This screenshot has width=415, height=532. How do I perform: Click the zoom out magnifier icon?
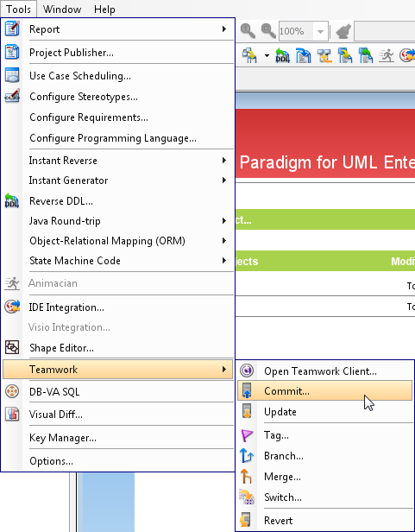click(268, 31)
